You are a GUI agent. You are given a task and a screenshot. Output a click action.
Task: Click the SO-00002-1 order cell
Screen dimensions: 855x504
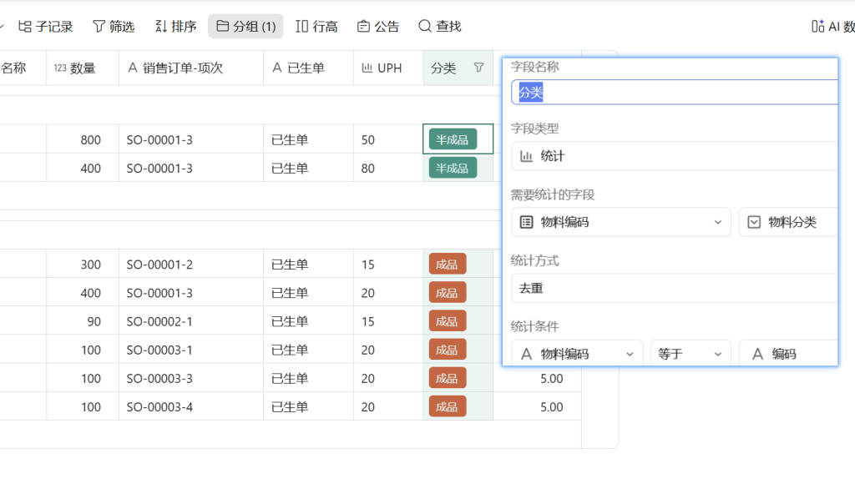191,321
